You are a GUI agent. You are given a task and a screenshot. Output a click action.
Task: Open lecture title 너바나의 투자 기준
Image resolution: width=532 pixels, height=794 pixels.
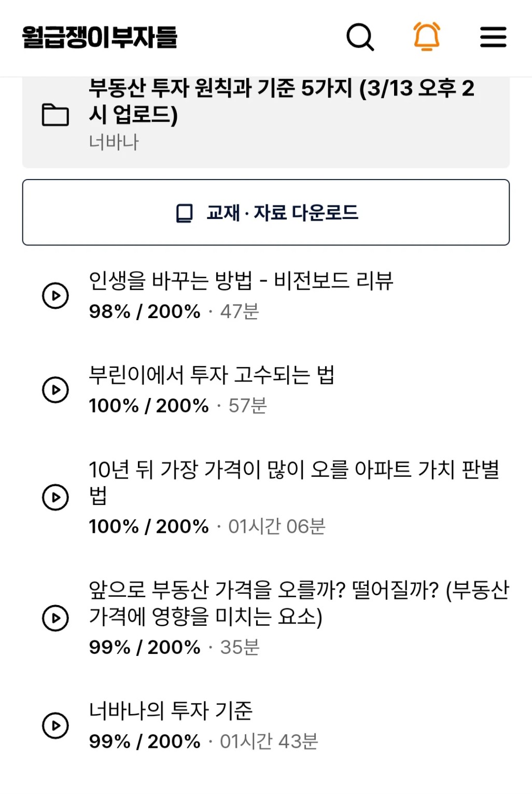171,710
